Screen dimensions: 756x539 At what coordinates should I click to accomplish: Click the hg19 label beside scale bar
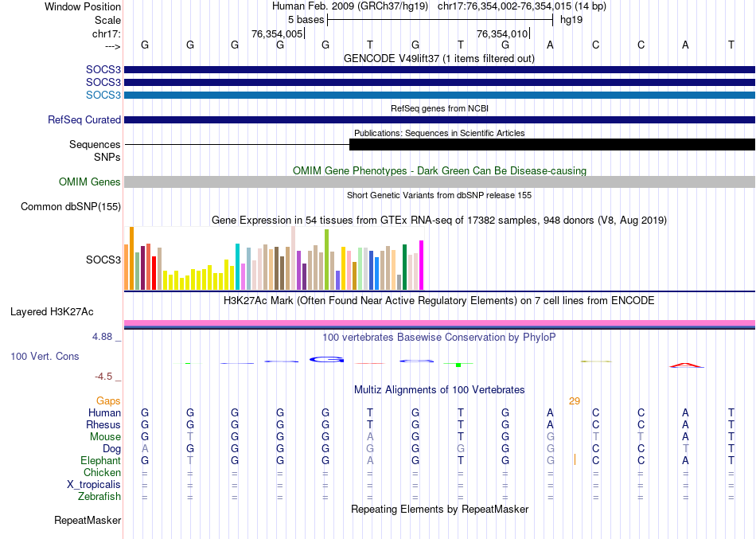[571, 20]
